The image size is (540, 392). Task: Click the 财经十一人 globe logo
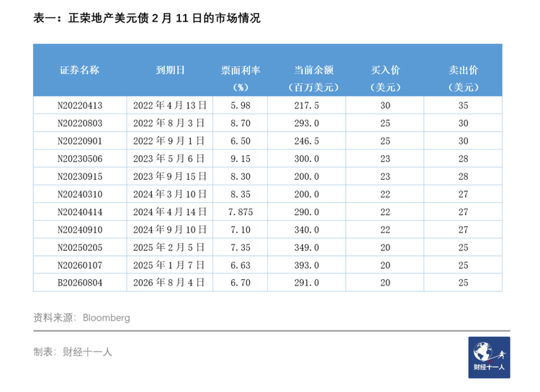click(489, 357)
